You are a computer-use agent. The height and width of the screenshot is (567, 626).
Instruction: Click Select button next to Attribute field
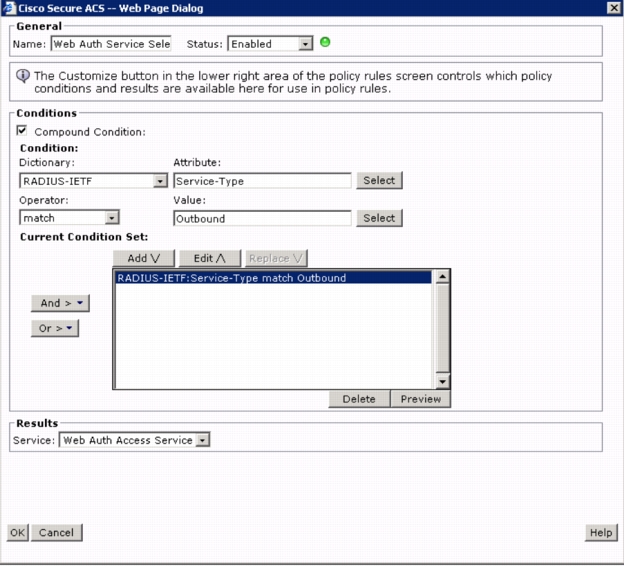379,180
